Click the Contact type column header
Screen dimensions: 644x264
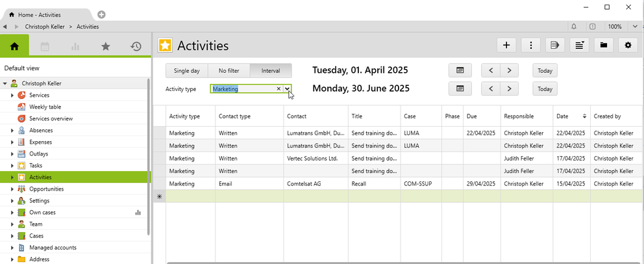pyautogui.click(x=249, y=116)
